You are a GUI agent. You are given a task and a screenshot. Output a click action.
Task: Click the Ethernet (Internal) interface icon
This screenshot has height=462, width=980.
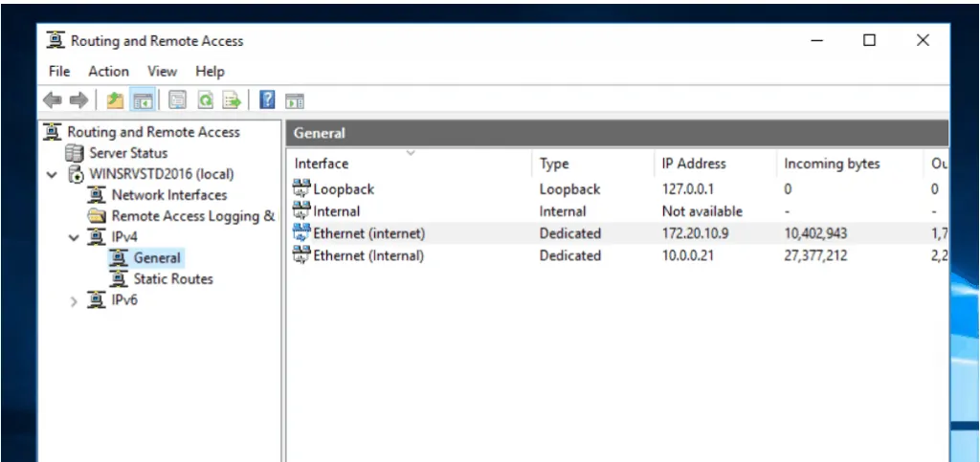[301, 254]
